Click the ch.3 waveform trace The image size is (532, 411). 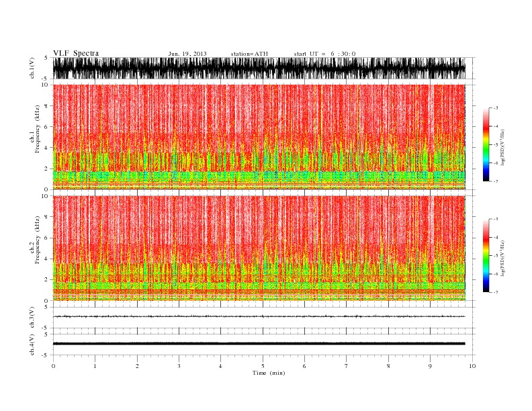click(x=259, y=316)
